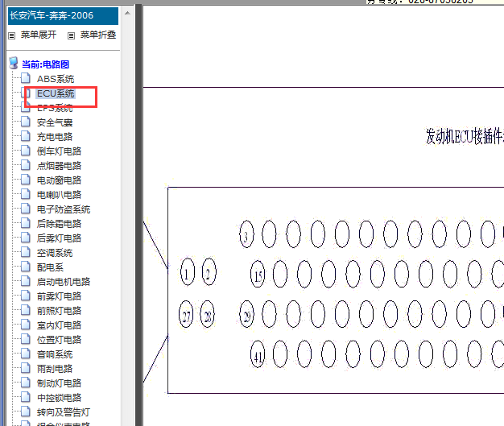Open the 后除霜电路 entry

click(59, 224)
